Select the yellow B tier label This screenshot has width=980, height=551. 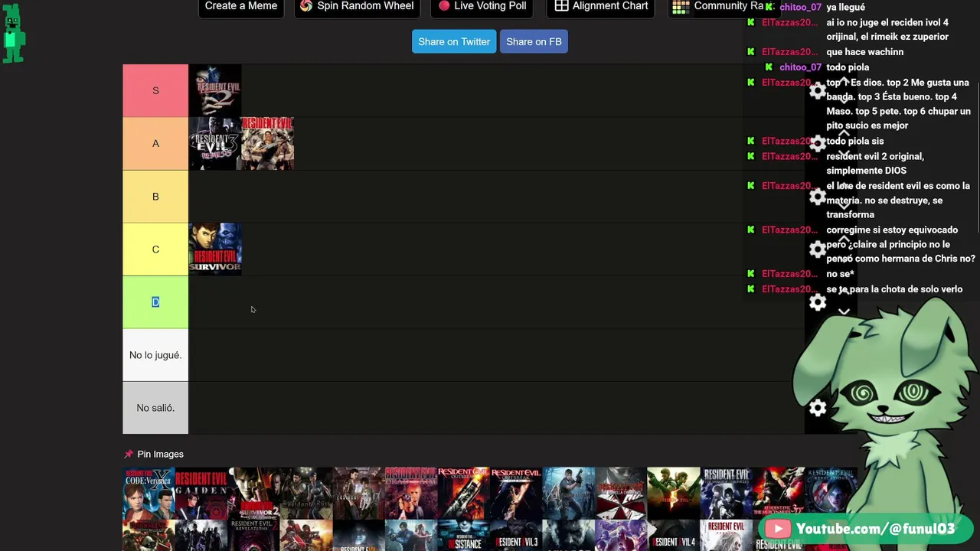(155, 196)
